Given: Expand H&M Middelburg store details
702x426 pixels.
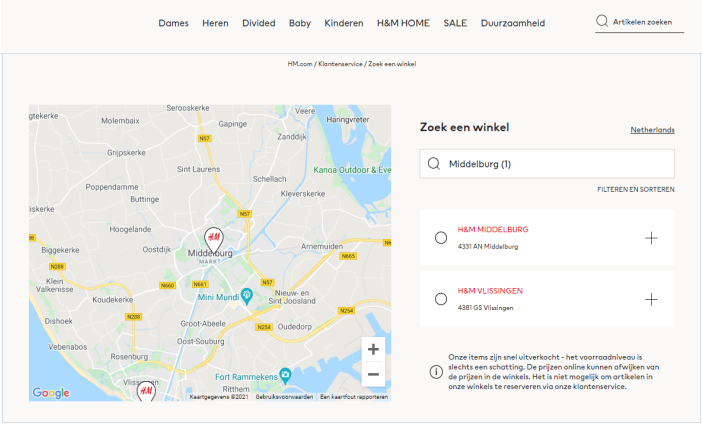Looking at the screenshot, I should point(651,238).
